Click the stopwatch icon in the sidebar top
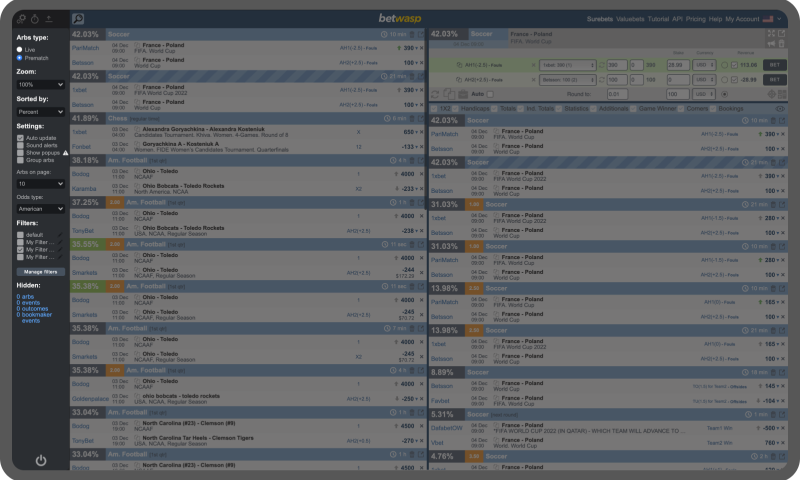This screenshot has width=800, height=480. tap(35, 18)
